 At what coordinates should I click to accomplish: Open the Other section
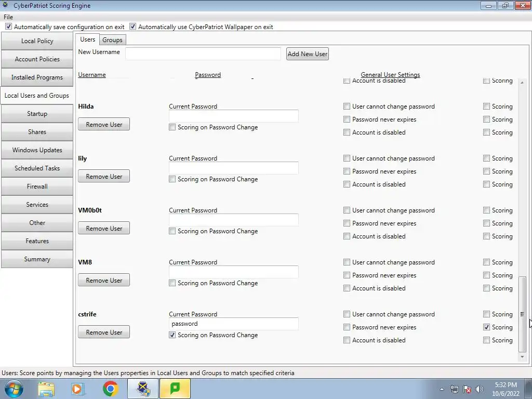37,223
